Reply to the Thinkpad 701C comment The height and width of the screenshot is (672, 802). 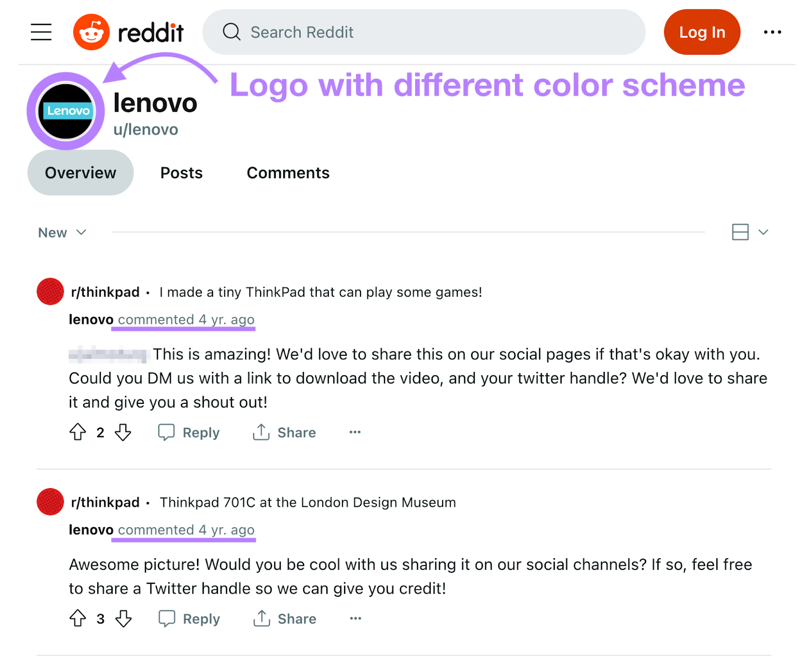[188, 619]
